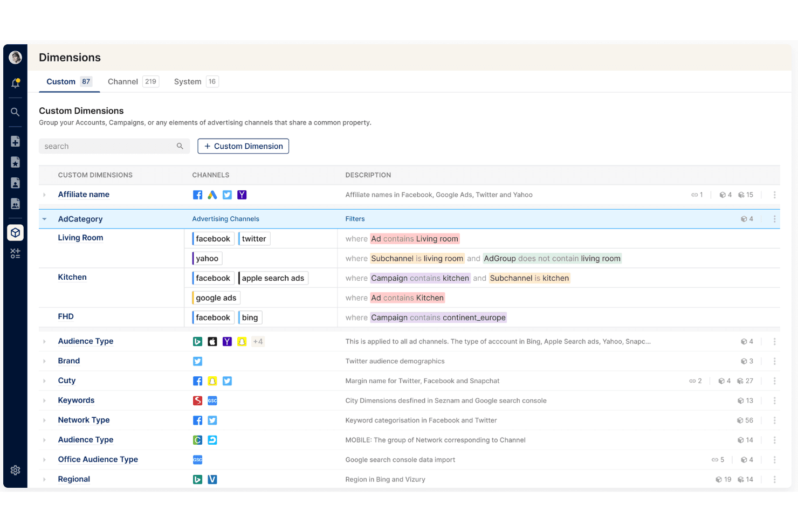Open the FHD dimension link
The width and height of the screenshot is (798, 532).
pos(66,316)
